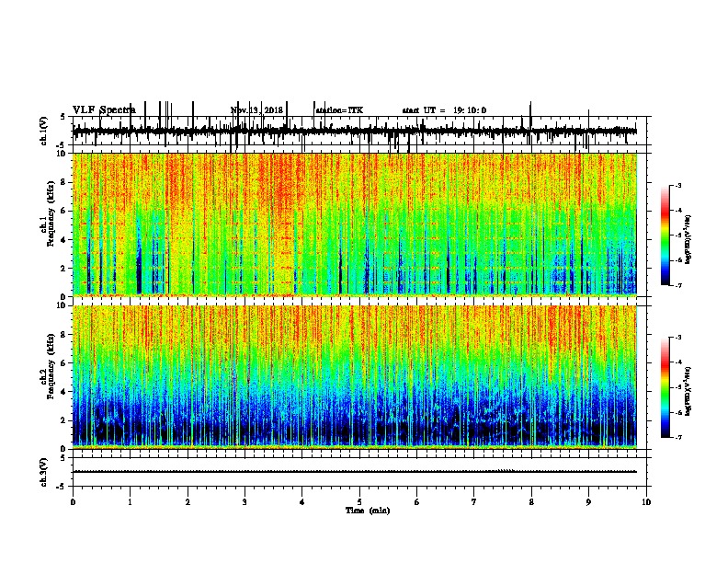Click the "ch.3(V)" waveform axis label

43,472
